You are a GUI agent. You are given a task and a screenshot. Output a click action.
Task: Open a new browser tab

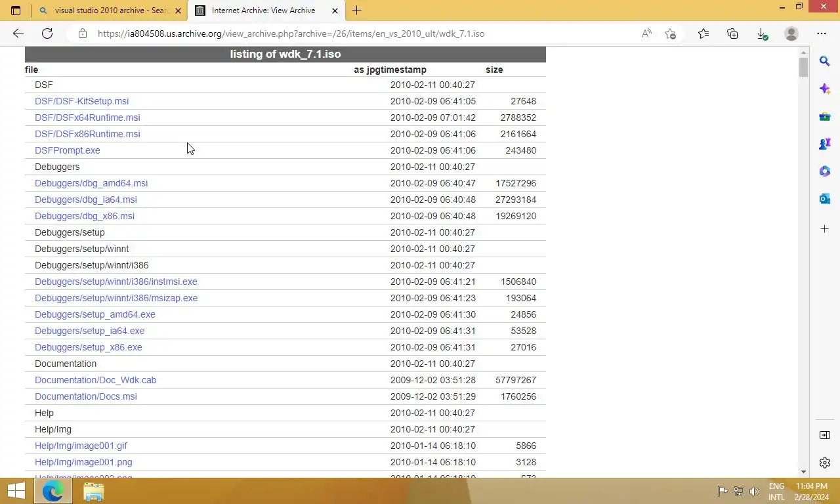[x=356, y=10]
